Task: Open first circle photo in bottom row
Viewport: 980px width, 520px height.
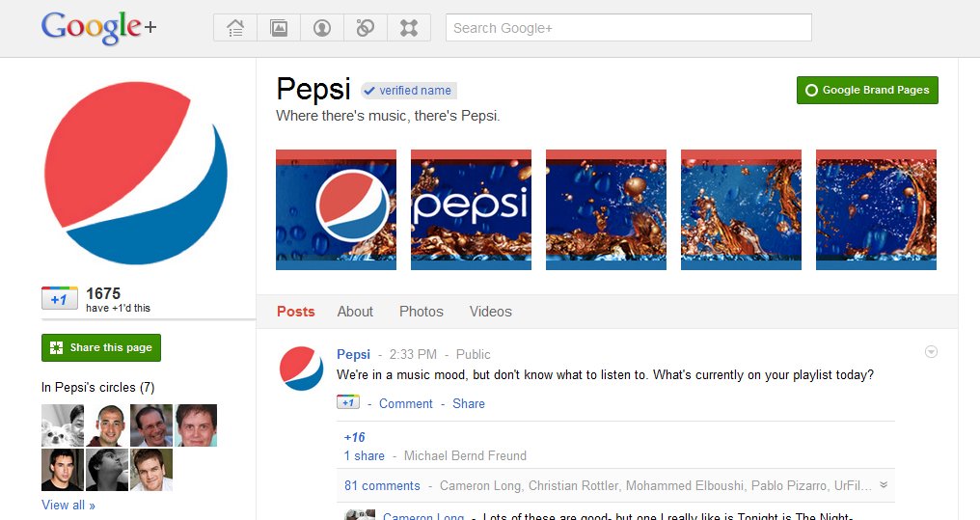Action: [x=63, y=470]
